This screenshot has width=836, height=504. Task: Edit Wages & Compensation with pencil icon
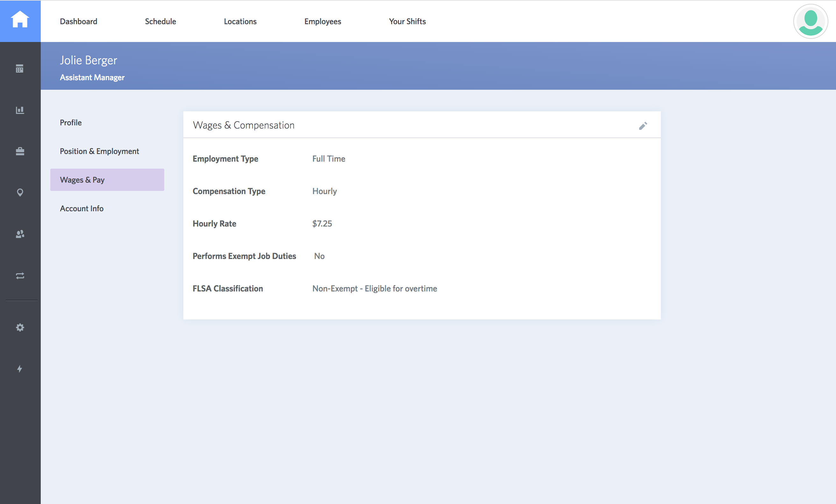pos(643,126)
